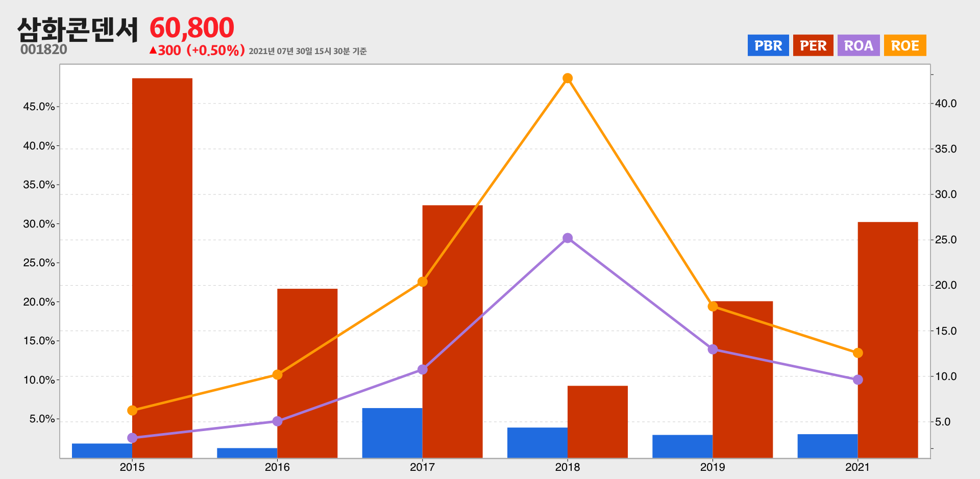Click the 2015 blue PBR bar
This screenshot has width=980, height=479.
point(102,451)
